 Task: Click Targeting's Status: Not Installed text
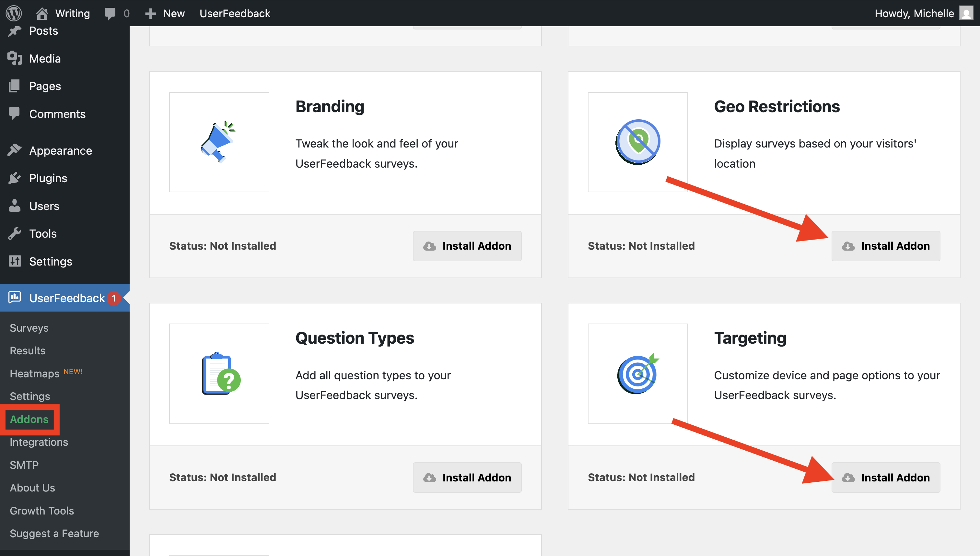pos(641,477)
